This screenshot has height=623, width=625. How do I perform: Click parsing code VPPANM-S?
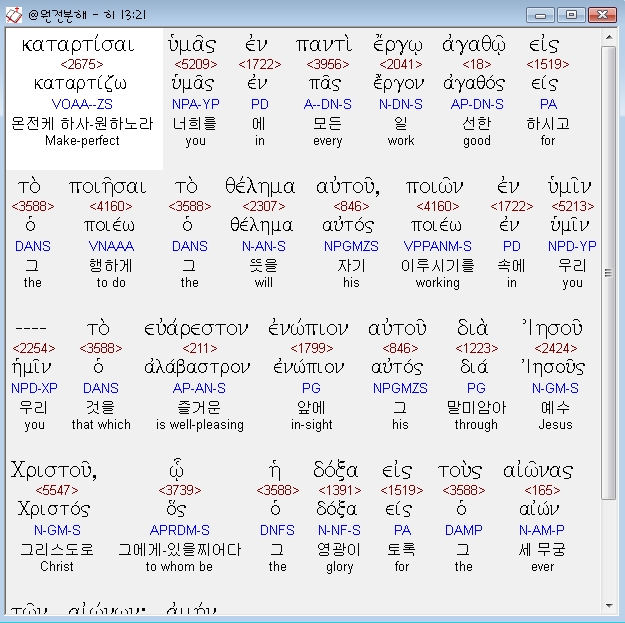tap(438, 246)
